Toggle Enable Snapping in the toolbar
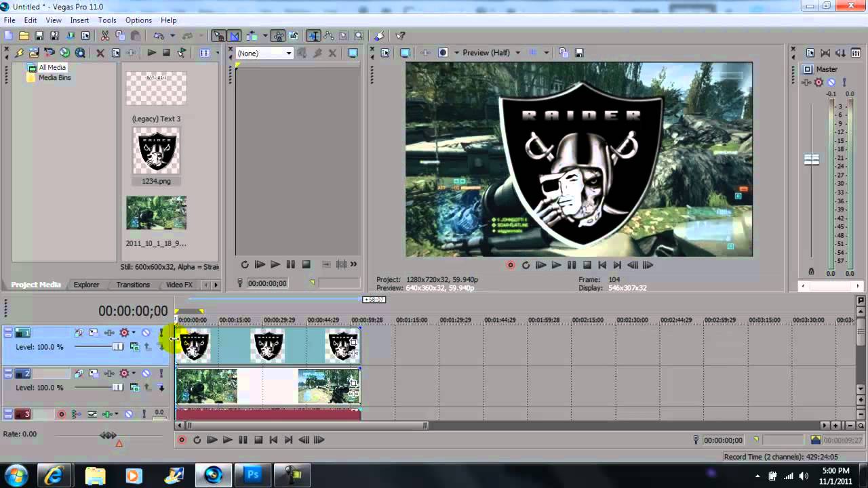The height and width of the screenshot is (488, 868). tap(219, 36)
